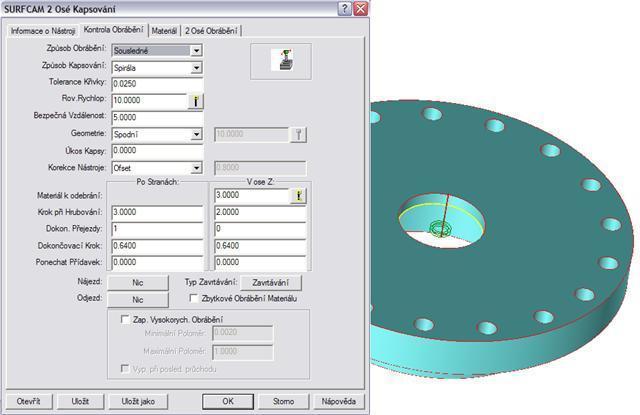The width and height of the screenshot is (640, 415).
Task: Click the pick icon beside V ose Z material field
Action: click(298, 195)
